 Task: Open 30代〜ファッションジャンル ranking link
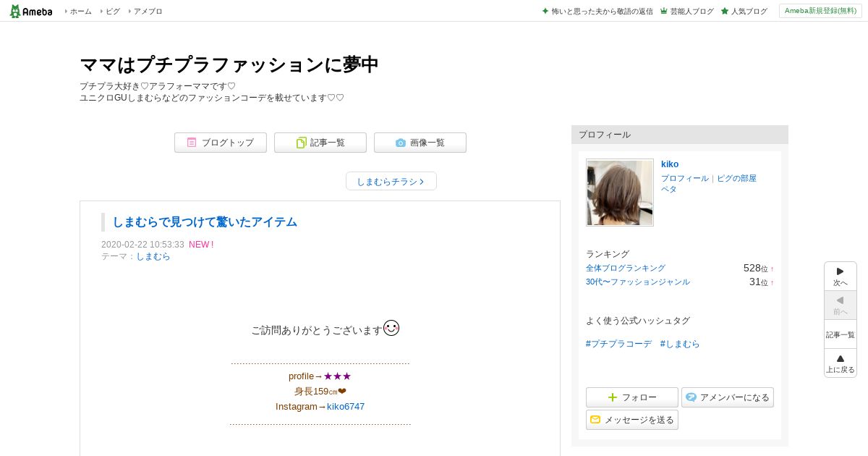tap(638, 282)
